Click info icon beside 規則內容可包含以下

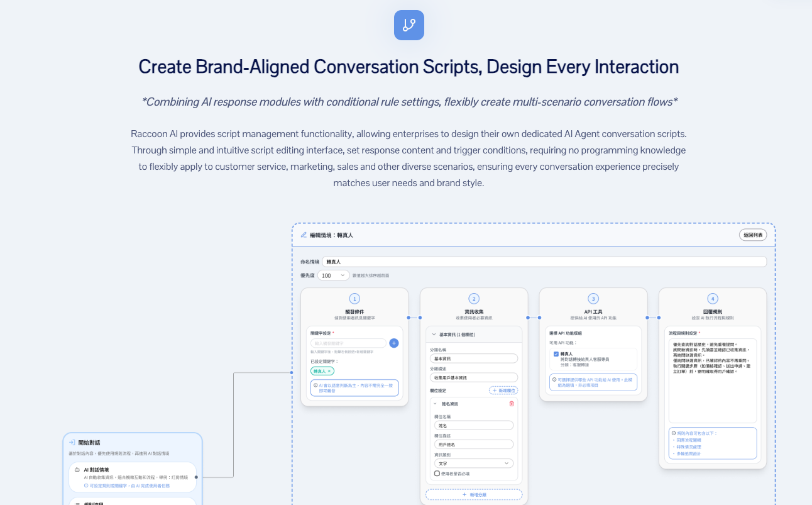point(674,433)
